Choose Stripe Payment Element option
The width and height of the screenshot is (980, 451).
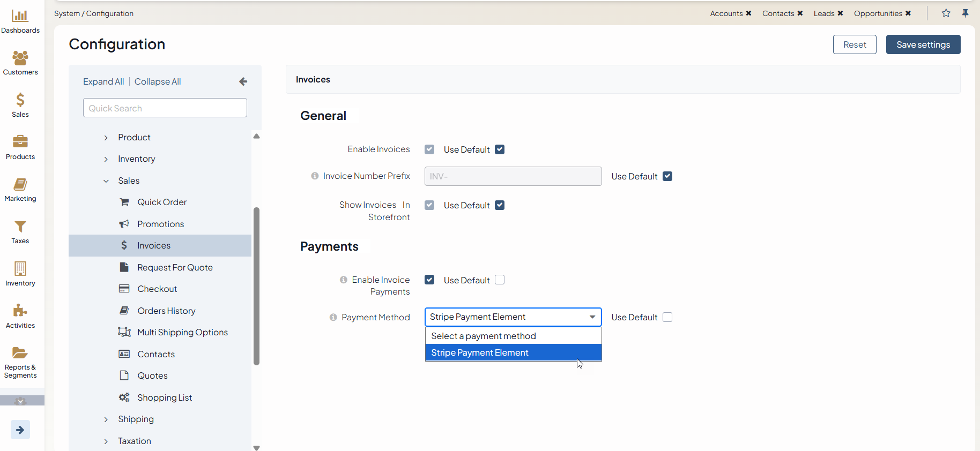(514, 352)
